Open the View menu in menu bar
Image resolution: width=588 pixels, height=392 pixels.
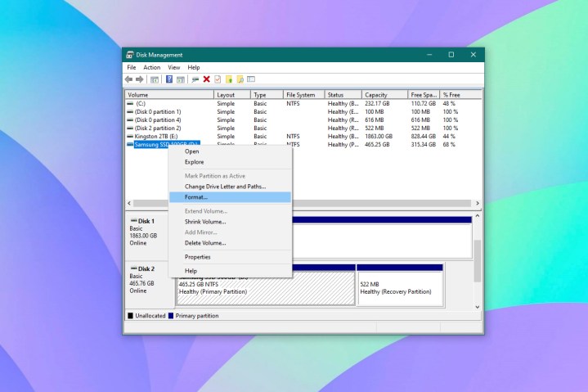point(174,67)
